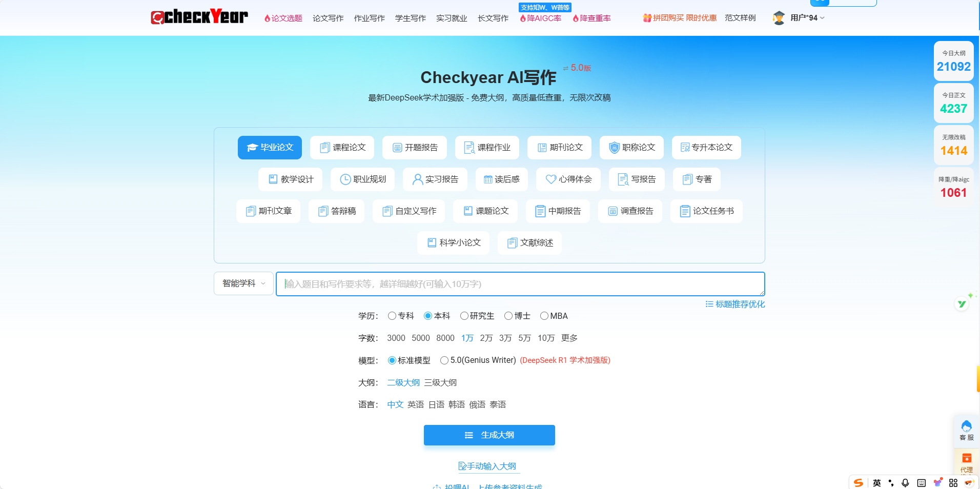Screen dimensions: 980x489
Task: Click the heart icon on 心得体会
Action: coord(551,179)
